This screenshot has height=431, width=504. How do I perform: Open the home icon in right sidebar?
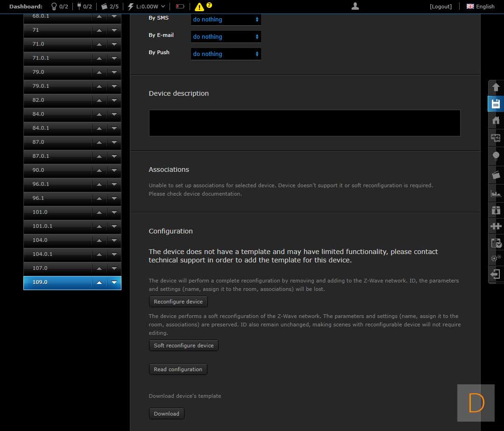496,120
